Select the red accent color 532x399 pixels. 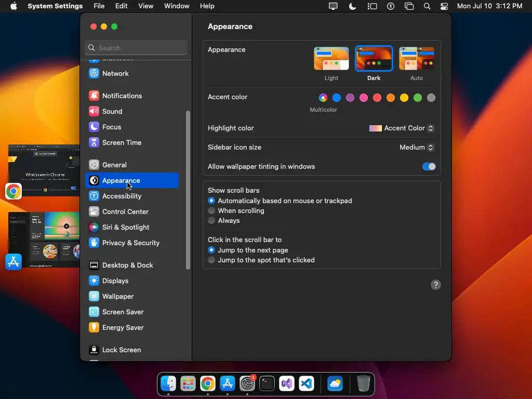coord(377,98)
